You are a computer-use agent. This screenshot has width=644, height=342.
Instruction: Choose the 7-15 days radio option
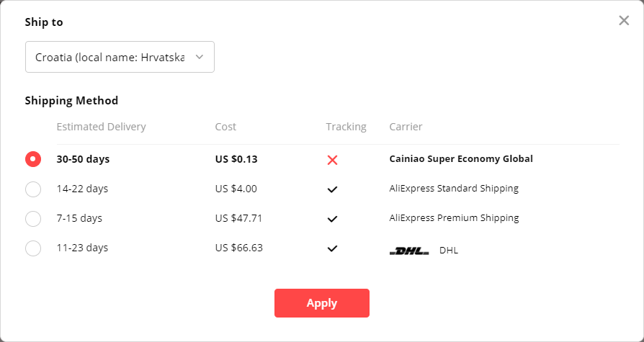pyautogui.click(x=33, y=219)
